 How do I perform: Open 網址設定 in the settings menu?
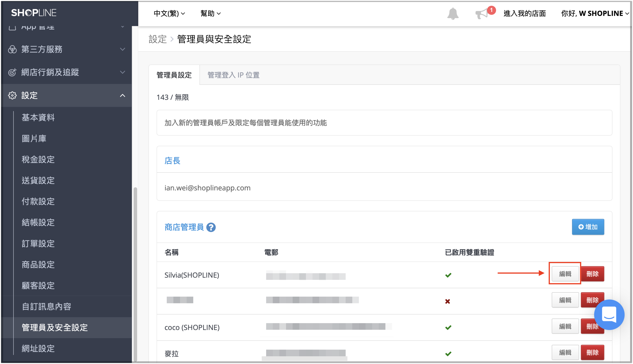pos(38,349)
